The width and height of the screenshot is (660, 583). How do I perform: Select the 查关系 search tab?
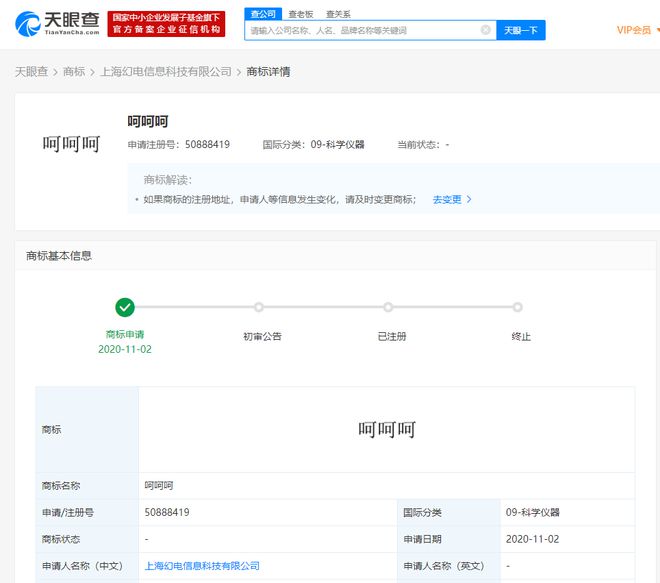click(338, 14)
